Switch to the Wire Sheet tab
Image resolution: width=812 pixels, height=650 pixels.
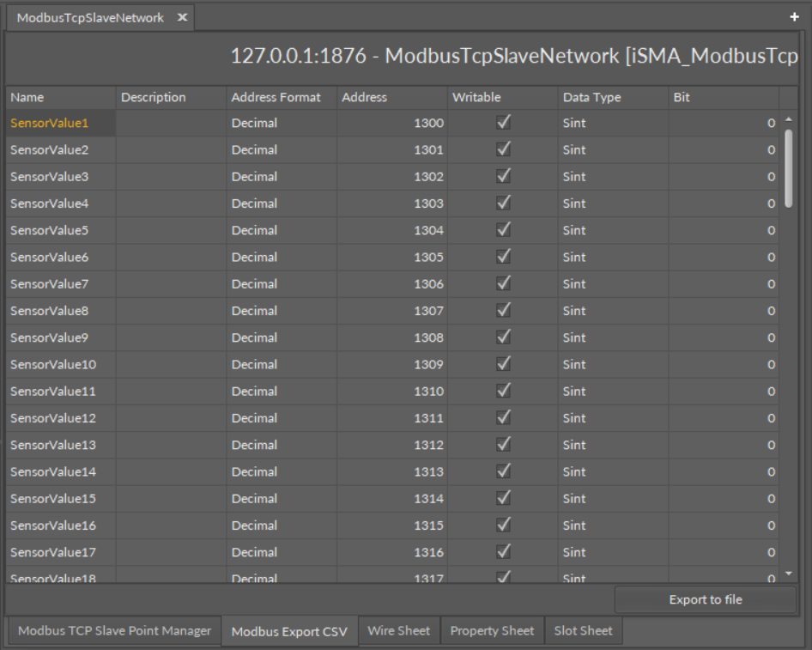point(398,630)
